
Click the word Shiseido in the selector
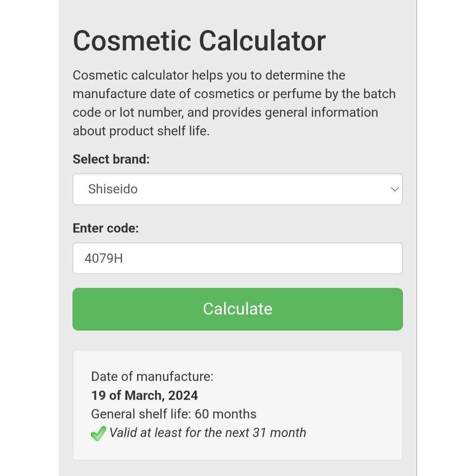click(112, 189)
